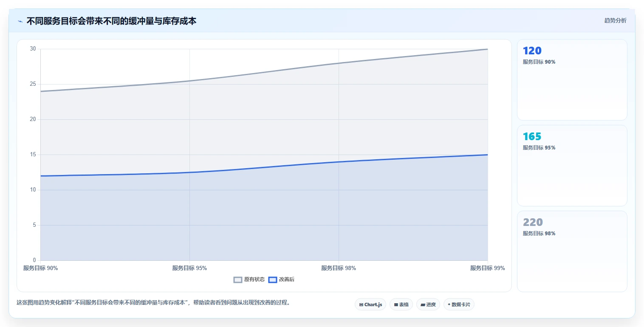Click x-axis label 服务目标 90%
Viewport: 644px width, 327px height.
40,268
